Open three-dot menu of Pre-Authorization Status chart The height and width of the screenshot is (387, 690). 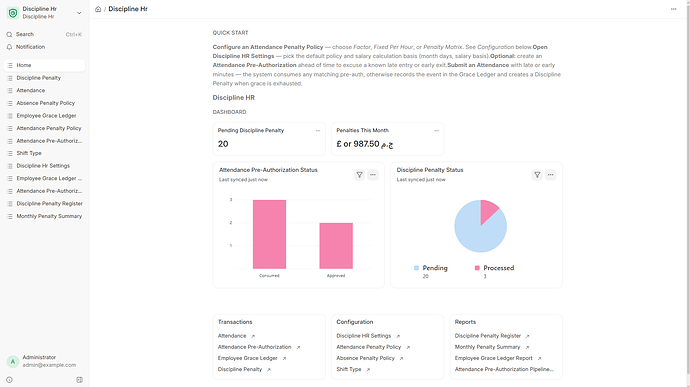[x=373, y=175]
